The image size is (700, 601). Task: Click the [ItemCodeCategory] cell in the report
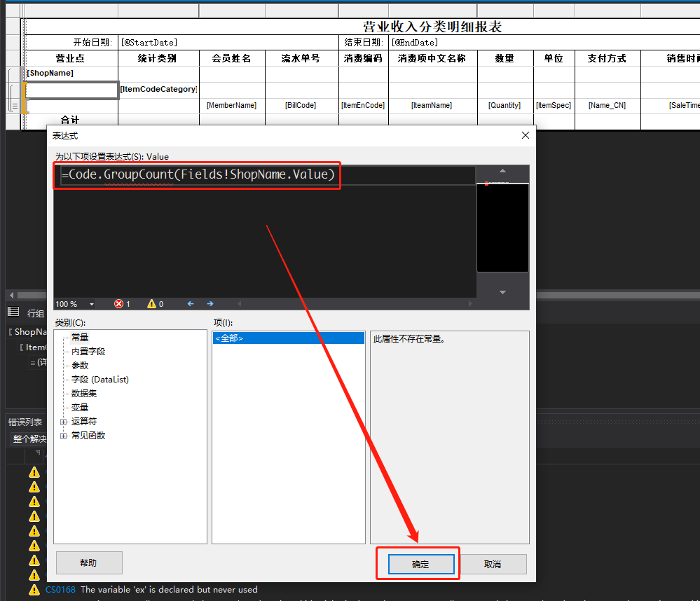click(158, 89)
